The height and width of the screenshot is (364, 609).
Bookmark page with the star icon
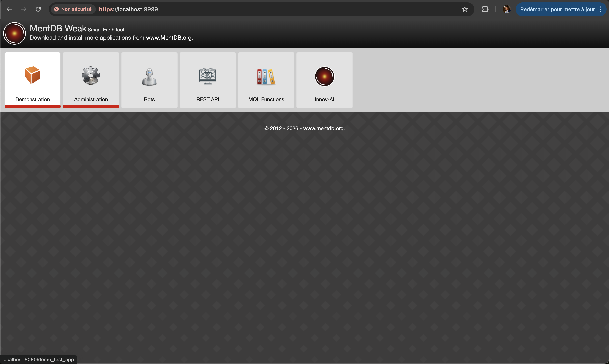[464, 9]
